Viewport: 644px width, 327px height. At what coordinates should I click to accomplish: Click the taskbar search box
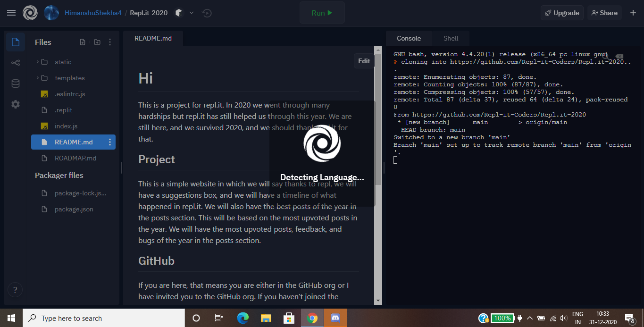(x=104, y=318)
